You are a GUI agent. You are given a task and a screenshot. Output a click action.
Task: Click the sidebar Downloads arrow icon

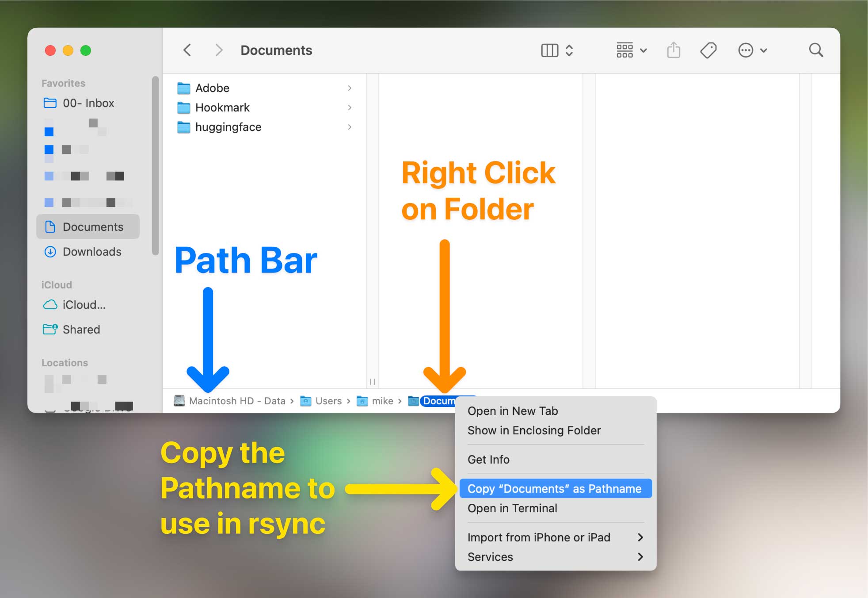tap(50, 252)
